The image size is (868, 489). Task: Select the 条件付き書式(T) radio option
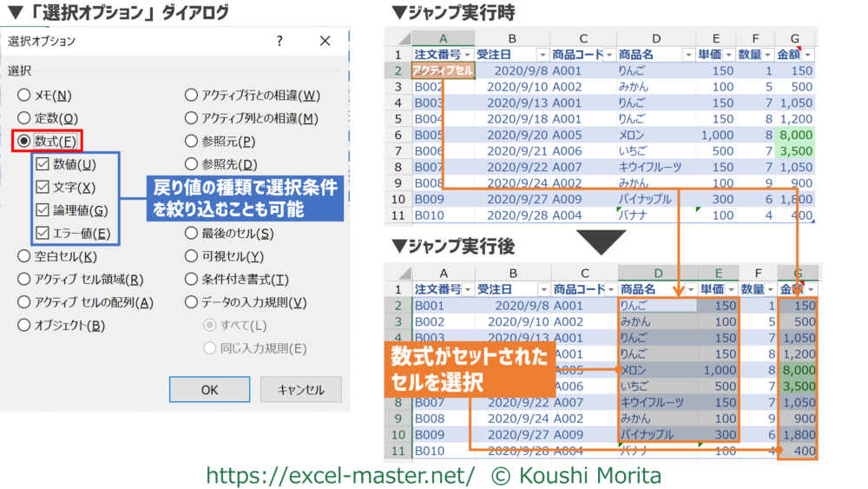[192, 280]
